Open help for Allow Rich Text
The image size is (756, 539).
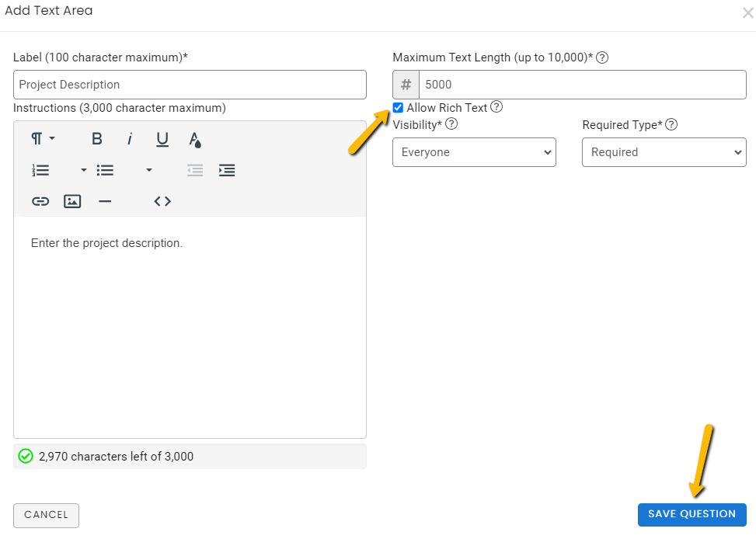[496, 106]
